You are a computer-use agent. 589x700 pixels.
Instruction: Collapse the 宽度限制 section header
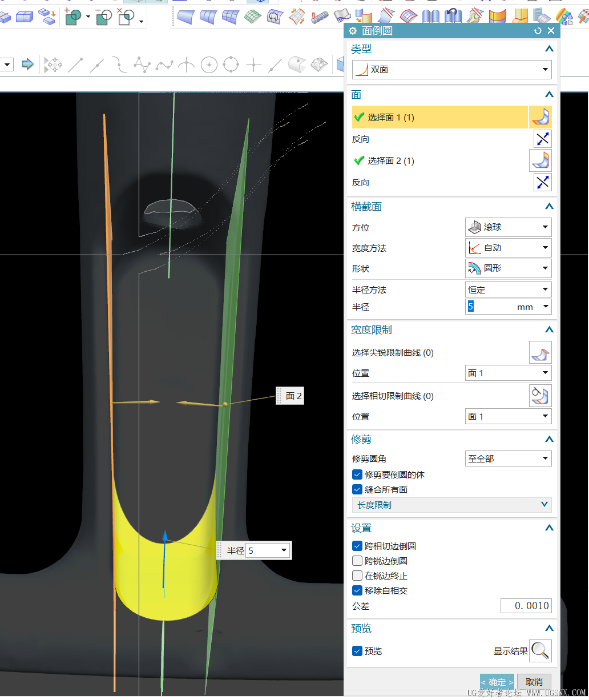click(549, 330)
